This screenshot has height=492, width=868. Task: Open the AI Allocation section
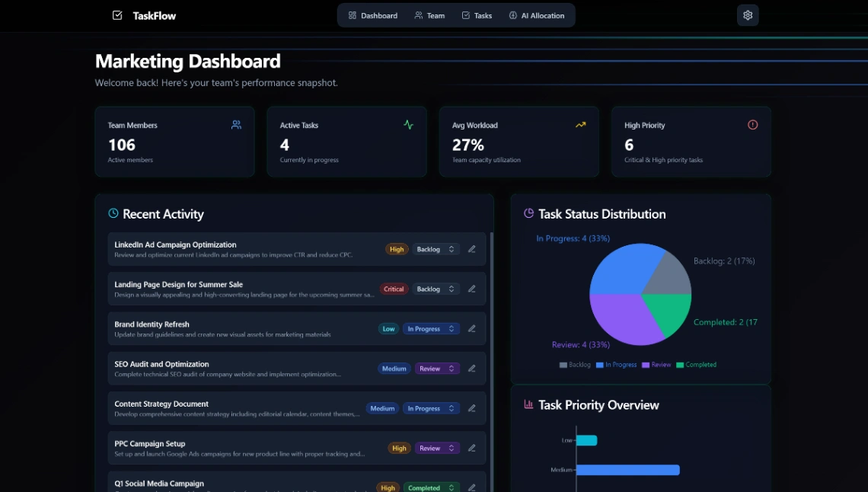point(538,14)
